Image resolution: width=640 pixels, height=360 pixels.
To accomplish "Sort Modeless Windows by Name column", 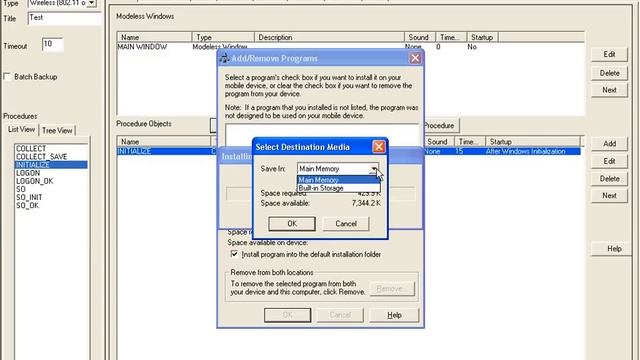I will (154, 37).
